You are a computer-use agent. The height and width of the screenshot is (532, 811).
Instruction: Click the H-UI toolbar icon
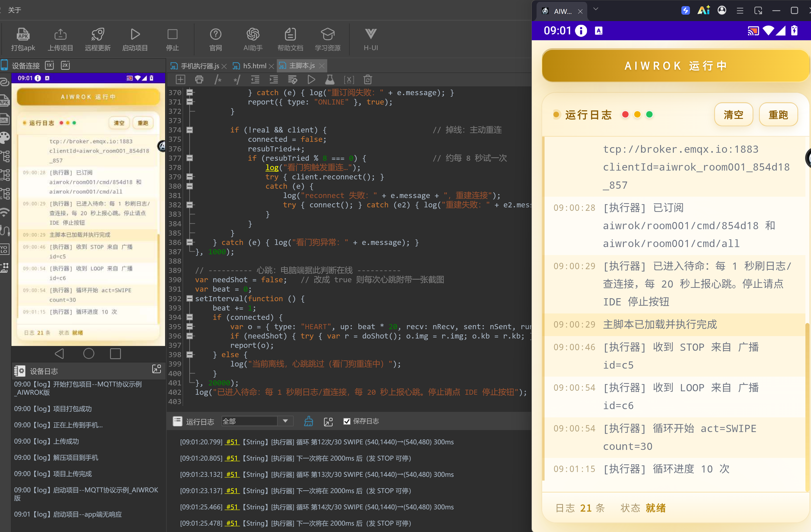[x=371, y=39]
